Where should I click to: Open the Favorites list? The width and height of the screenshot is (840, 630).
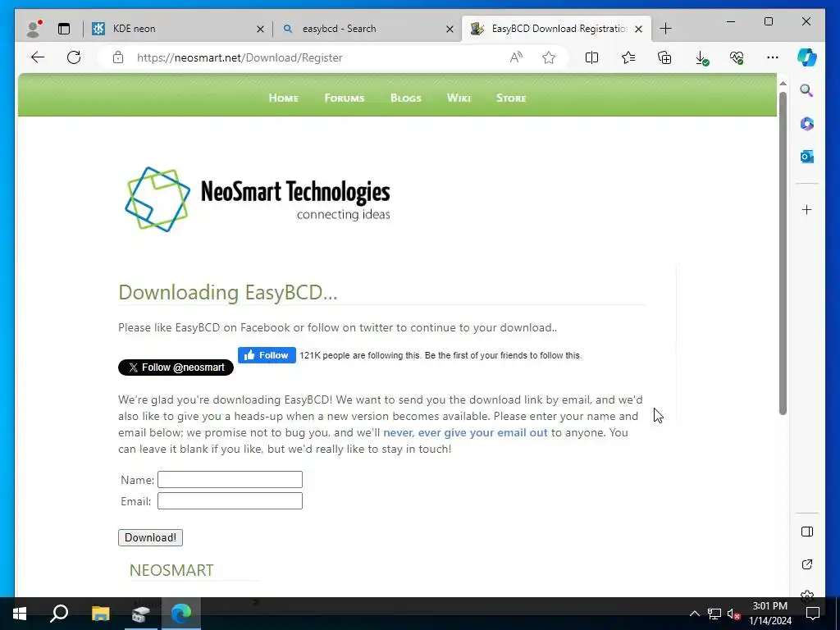point(628,57)
